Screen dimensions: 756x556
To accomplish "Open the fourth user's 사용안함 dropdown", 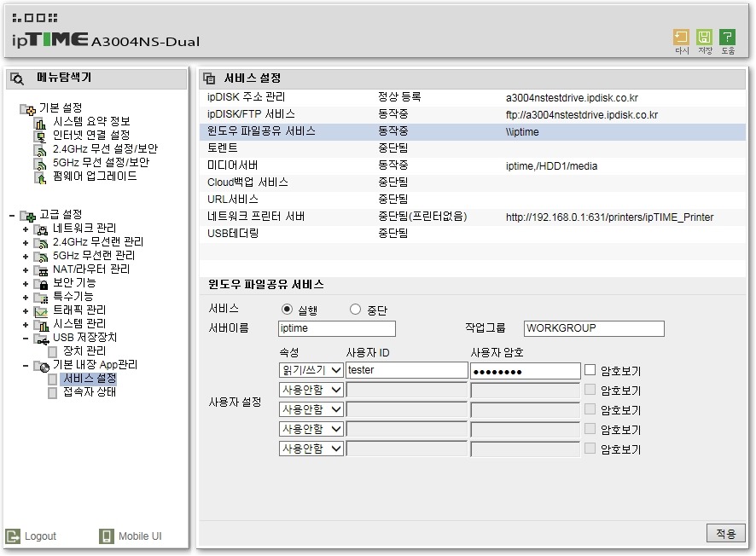I will [x=311, y=429].
